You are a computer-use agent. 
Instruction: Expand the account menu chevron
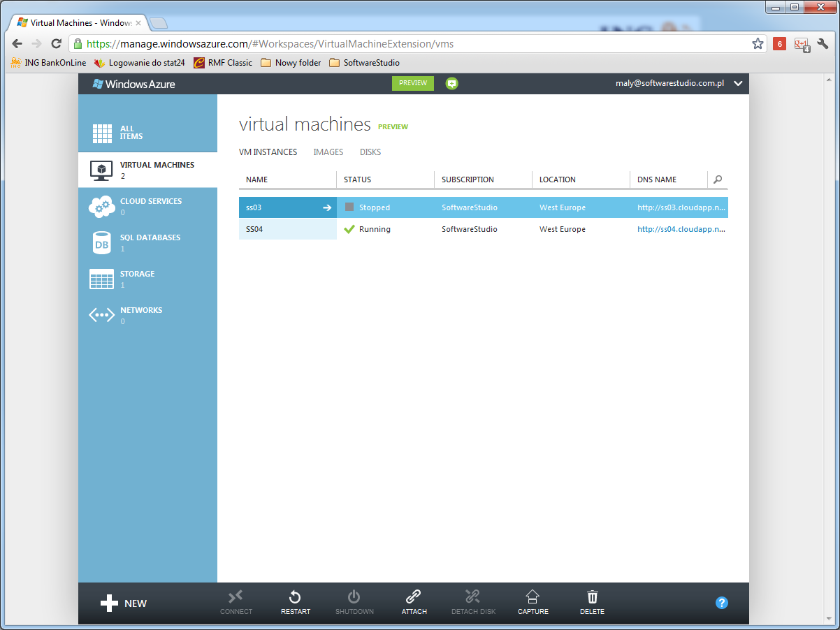738,84
